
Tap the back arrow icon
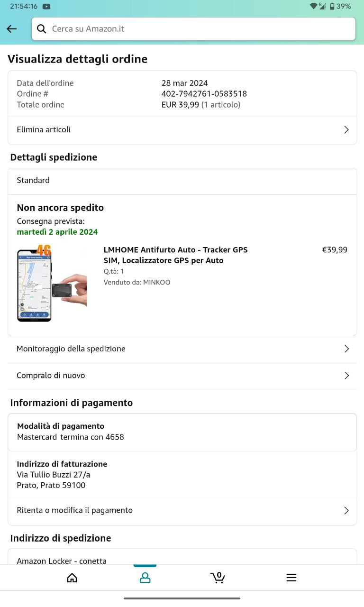(12, 29)
